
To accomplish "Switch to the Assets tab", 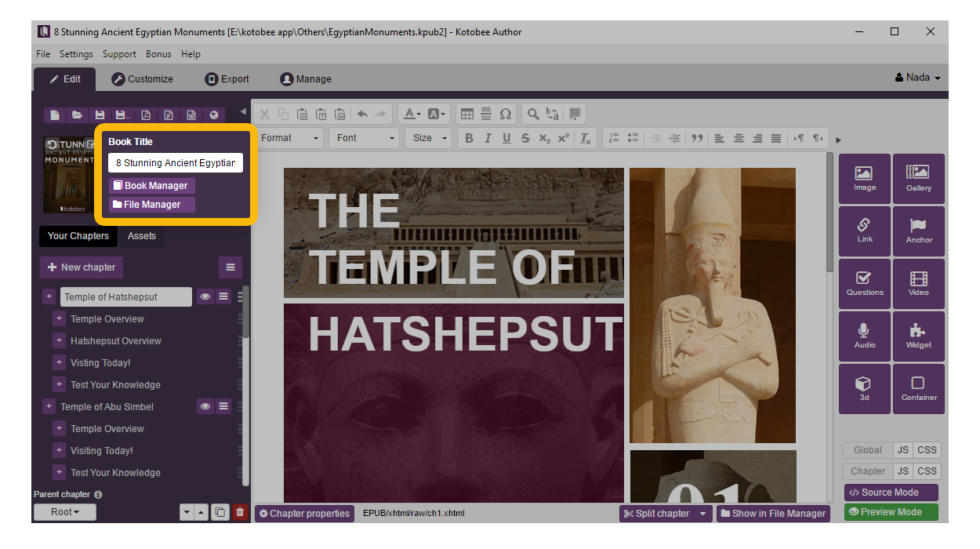I will pyautogui.click(x=142, y=236).
